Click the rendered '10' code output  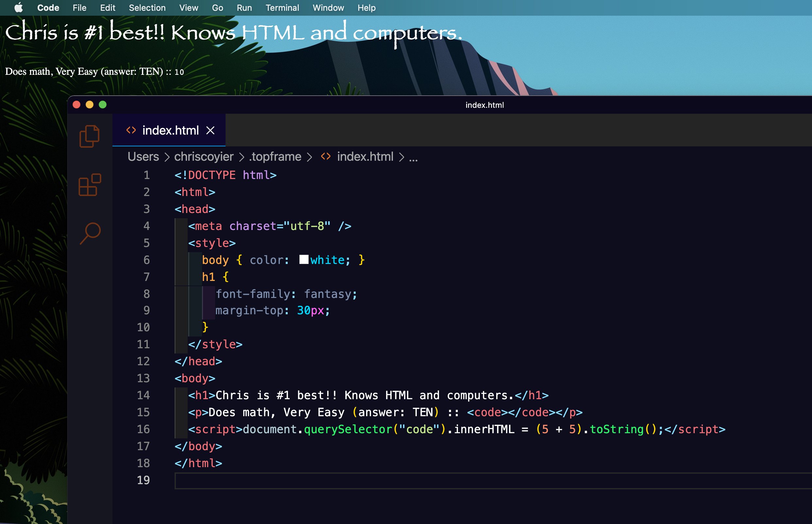coord(179,72)
